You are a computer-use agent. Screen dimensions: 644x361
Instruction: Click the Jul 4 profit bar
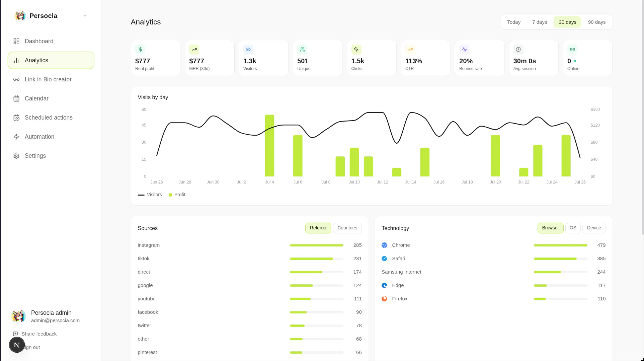pyautogui.click(x=269, y=145)
